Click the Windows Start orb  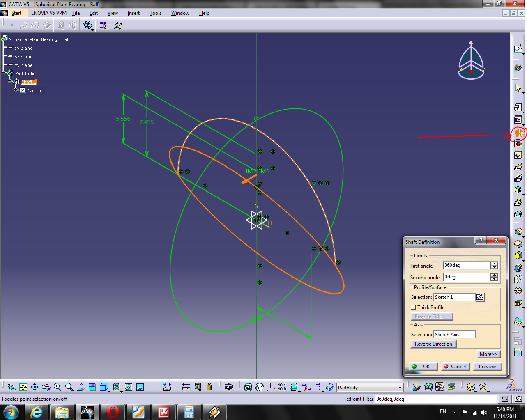click(x=11, y=412)
